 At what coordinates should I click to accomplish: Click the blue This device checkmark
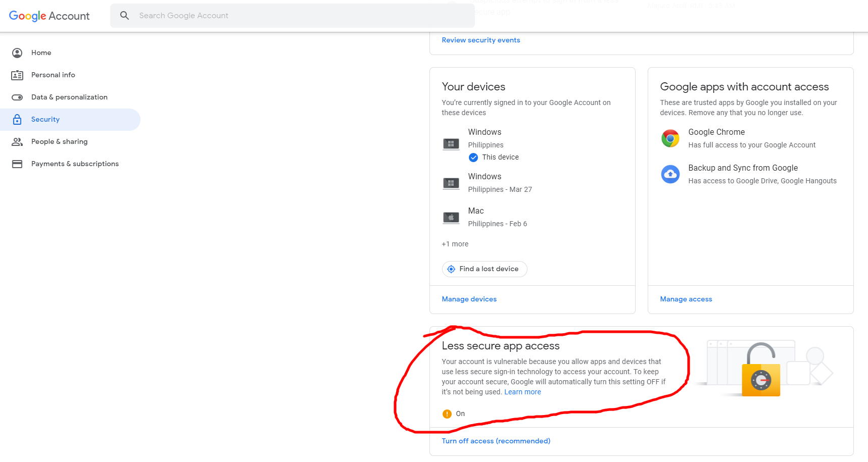(x=473, y=158)
